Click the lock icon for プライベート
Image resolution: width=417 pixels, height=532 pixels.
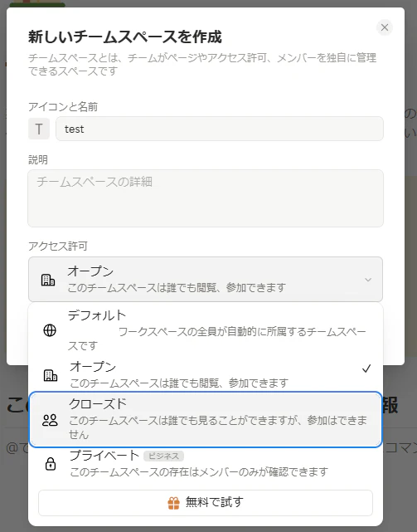(x=51, y=463)
